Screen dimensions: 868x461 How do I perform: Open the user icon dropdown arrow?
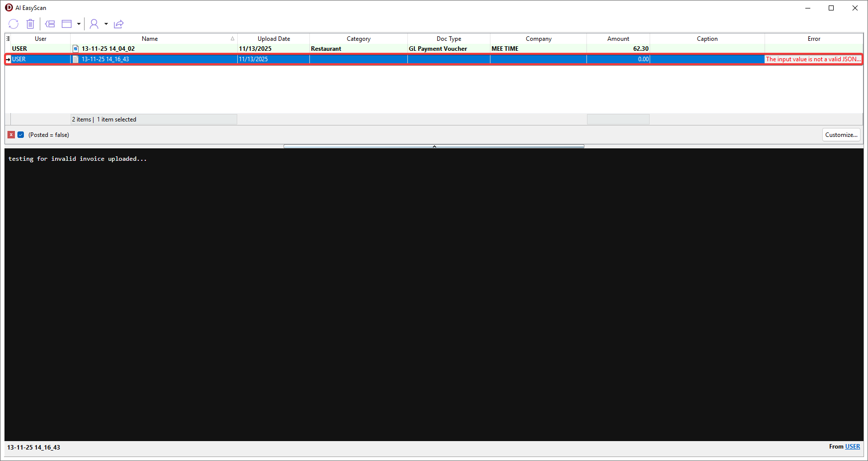point(106,24)
